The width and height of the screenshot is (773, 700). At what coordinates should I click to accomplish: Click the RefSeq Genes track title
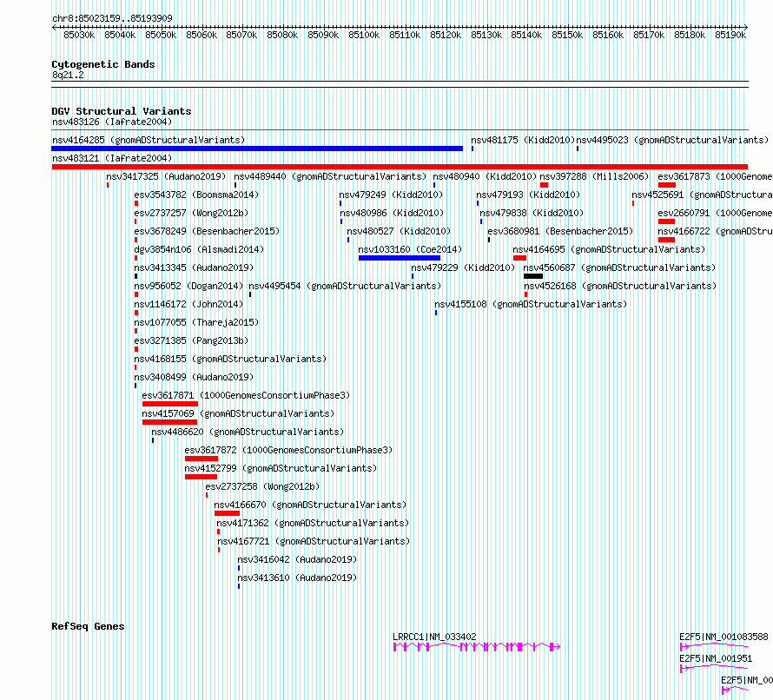(88, 626)
